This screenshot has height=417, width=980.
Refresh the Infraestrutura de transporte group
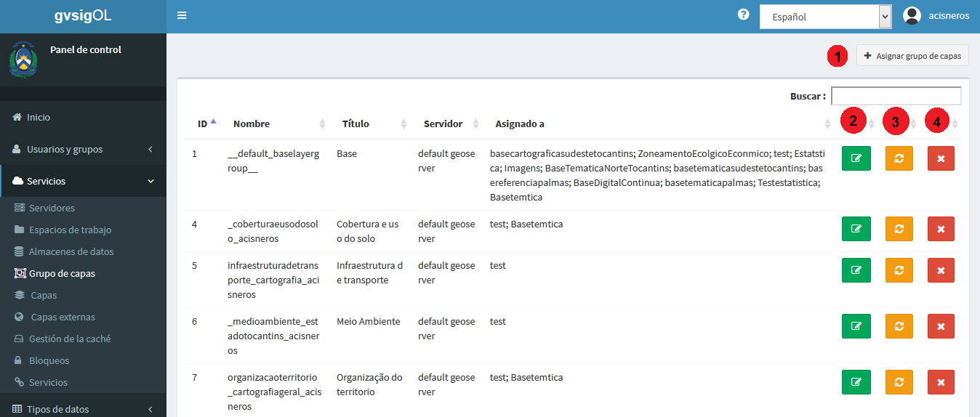coord(899,270)
